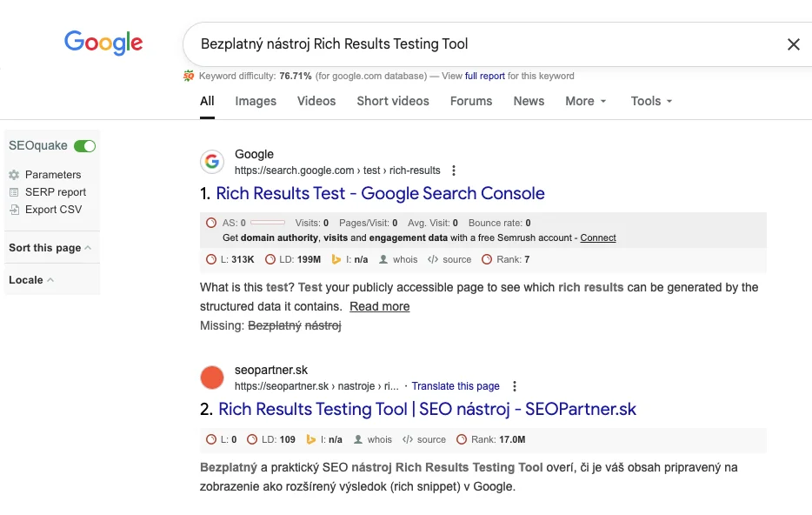Open three-dot menu for seopartner.sk result
The width and height of the screenshot is (812, 515).
tap(515, 386)
